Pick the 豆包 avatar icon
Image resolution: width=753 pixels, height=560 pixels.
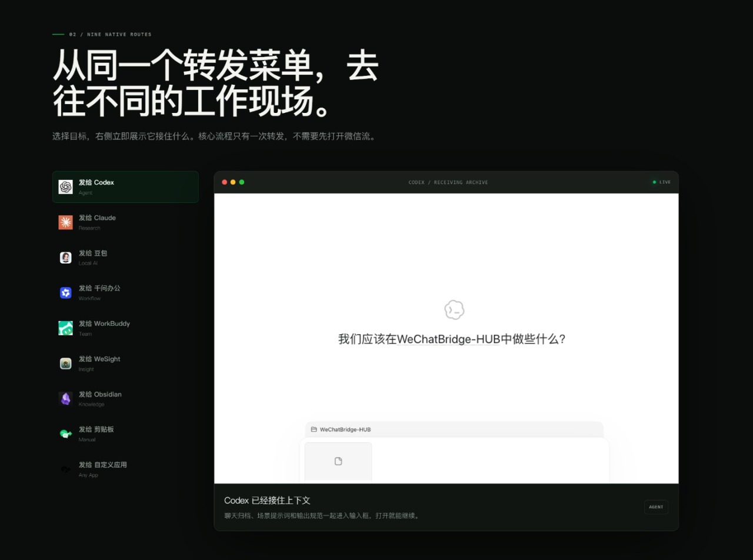pyautogui.click(x=65, y=258)
